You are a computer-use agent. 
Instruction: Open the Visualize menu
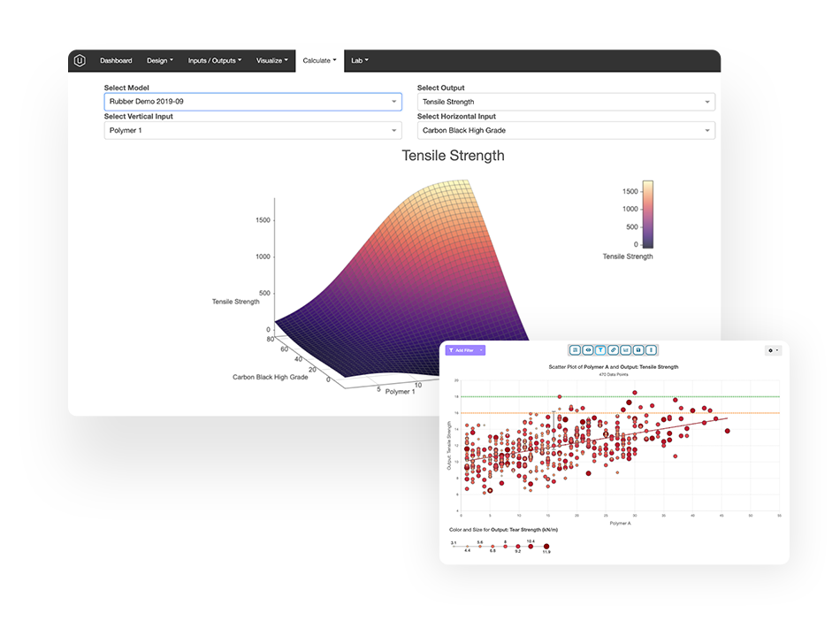[271, 60]
